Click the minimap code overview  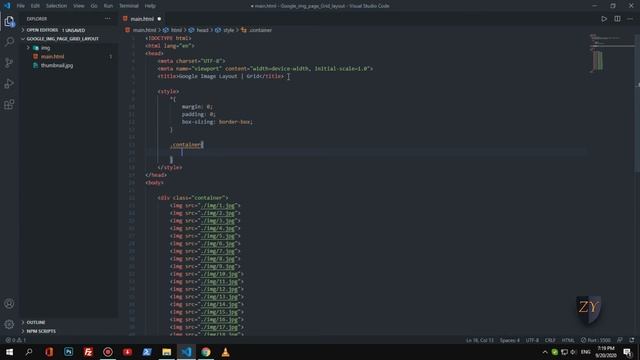(610, 53)
